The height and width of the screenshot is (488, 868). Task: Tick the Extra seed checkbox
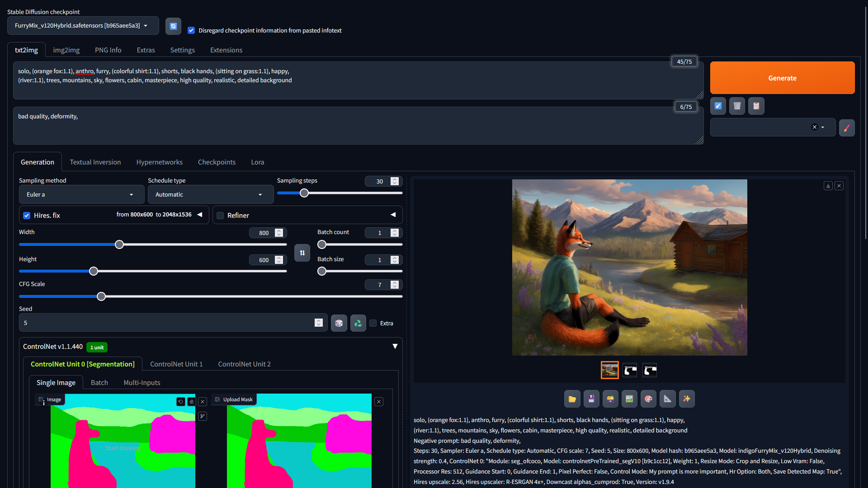[373, 323]
